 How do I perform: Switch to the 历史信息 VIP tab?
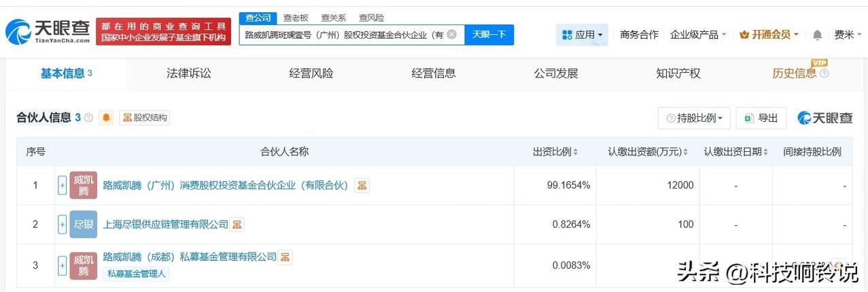coord(800,72)
